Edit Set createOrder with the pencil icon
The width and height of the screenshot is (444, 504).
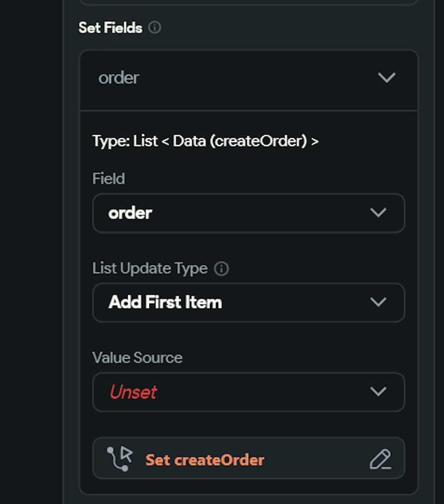(x=381, y=460)
